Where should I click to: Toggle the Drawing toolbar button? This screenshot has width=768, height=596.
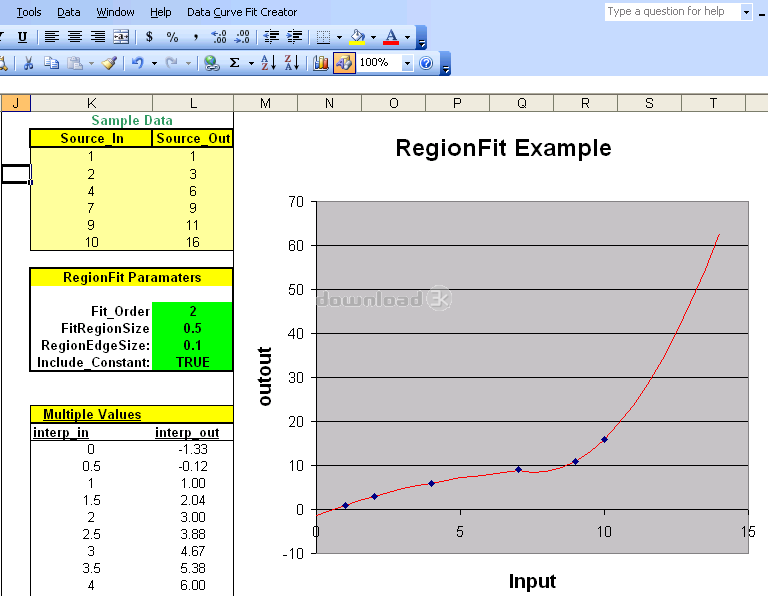pyautogui.click(x=343, y=63)
